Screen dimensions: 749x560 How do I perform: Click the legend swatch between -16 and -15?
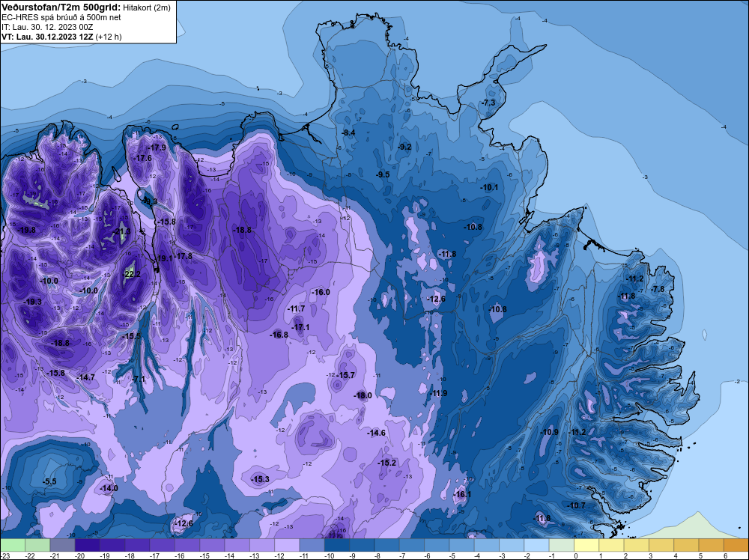tap(187, 545)
